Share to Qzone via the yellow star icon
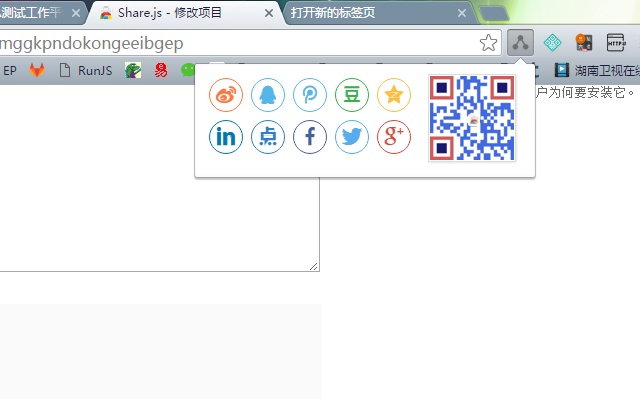 394,95
